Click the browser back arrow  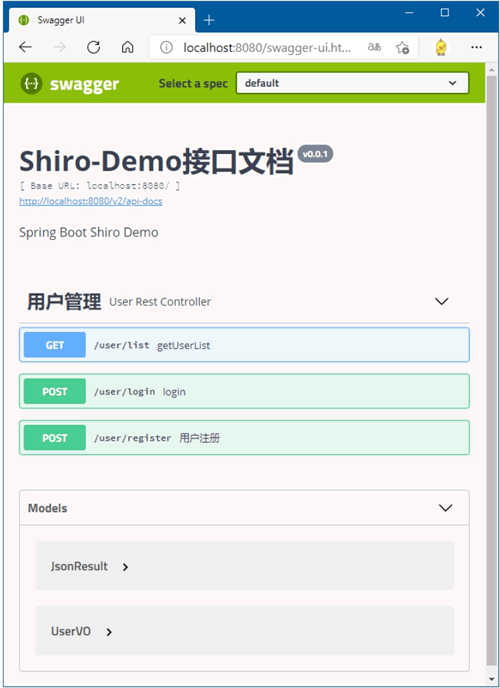[25, 47]
